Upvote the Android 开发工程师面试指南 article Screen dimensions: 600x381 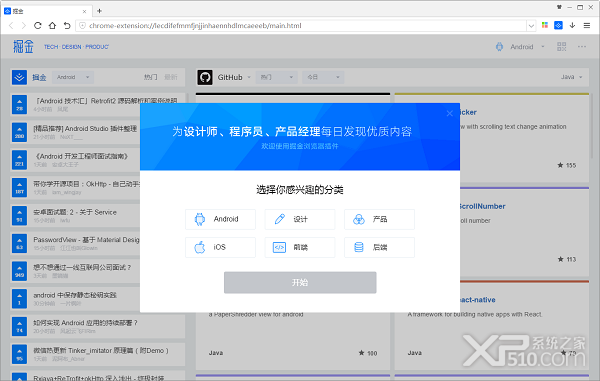pyautogui.click(x=20, y=160)
